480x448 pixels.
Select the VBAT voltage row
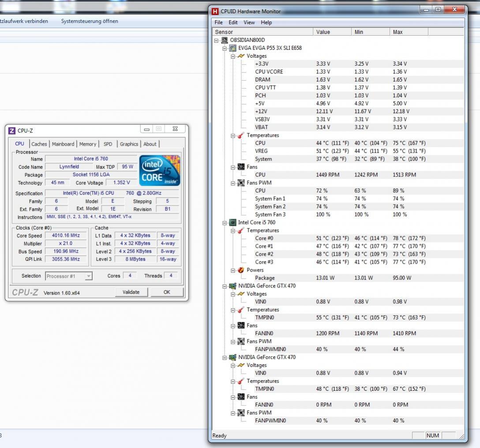(358, 127)
